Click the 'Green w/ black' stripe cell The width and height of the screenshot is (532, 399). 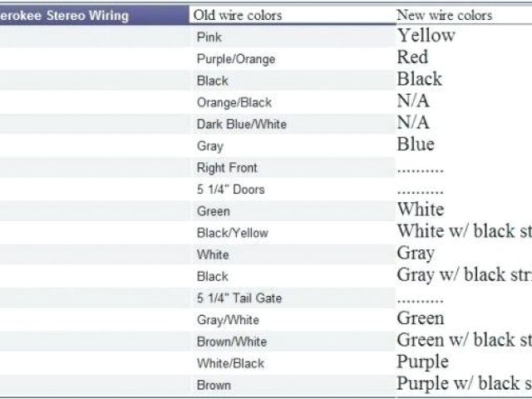(x=464, y=340)
